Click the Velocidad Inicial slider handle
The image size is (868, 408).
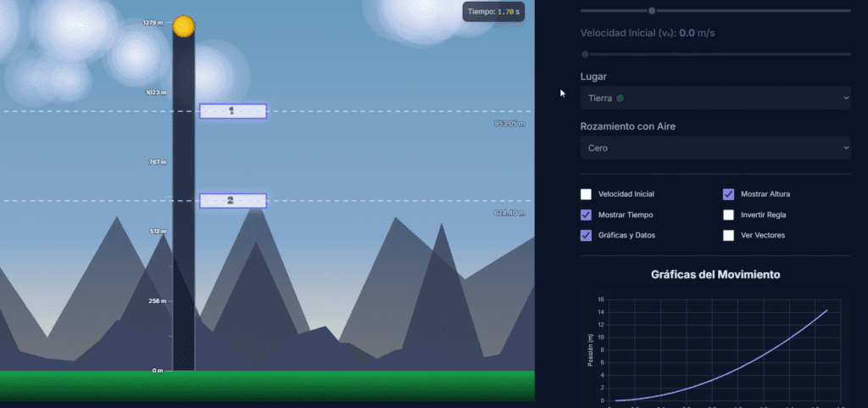coord(585,54)
